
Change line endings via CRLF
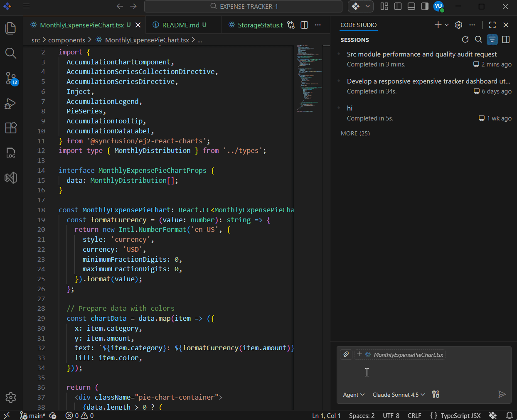coord(414,415)
